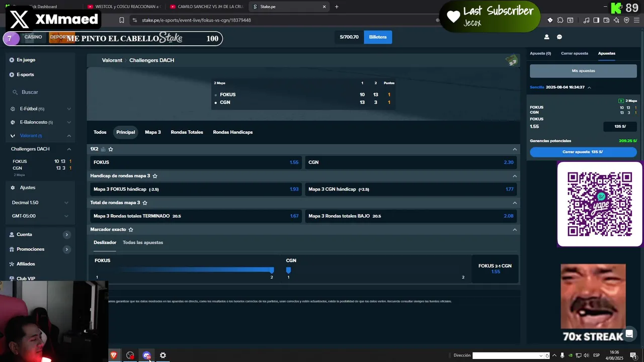The width and height of the screenshot is (644, 362).
Task: Click the FOKUS 2-1 CGN exact score button
Action: tap(495, 268)
